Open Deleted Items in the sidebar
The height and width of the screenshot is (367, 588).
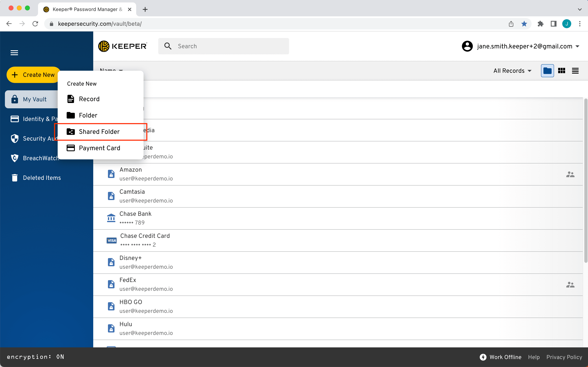[36, 178]
